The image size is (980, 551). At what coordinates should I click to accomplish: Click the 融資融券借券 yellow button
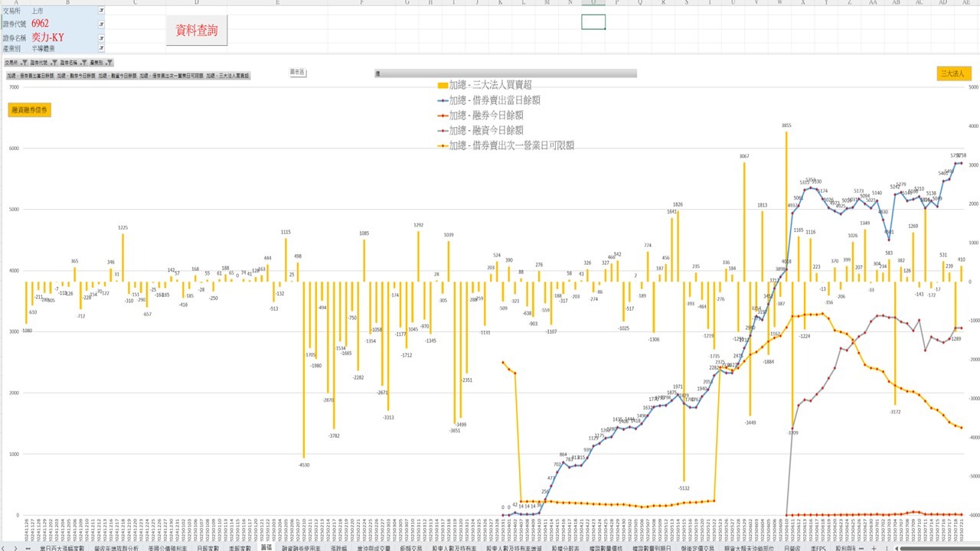[29, 110]
